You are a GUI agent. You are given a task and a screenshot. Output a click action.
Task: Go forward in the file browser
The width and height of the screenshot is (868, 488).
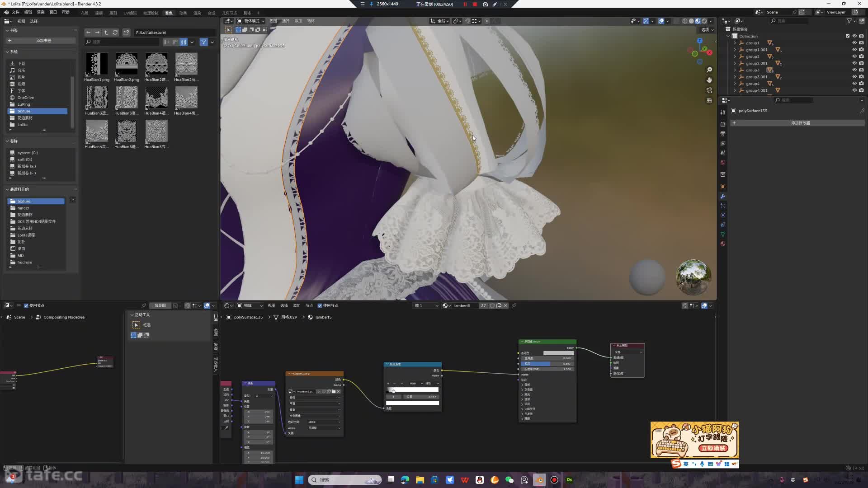pos(97,33)
